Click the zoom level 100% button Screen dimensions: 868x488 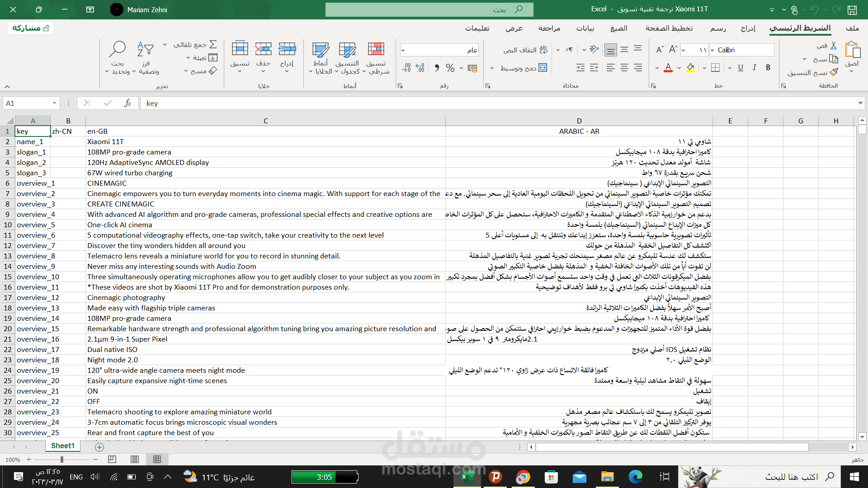(x=13, y=460)
